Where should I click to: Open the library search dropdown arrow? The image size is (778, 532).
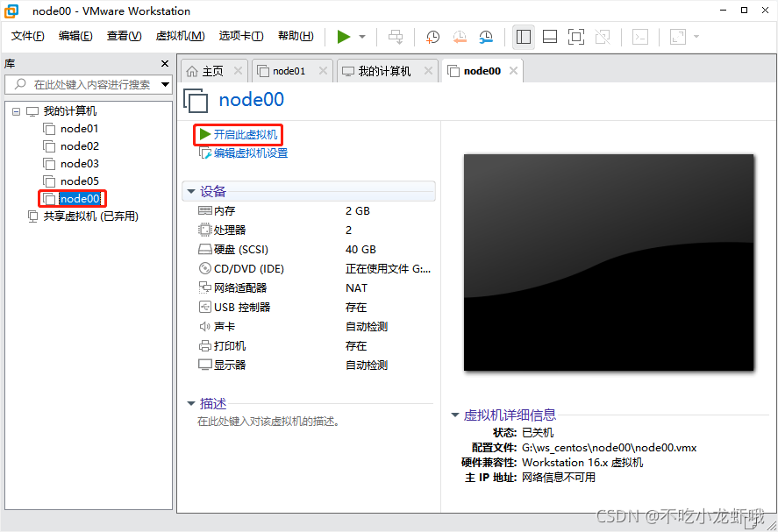click(165, 85)
